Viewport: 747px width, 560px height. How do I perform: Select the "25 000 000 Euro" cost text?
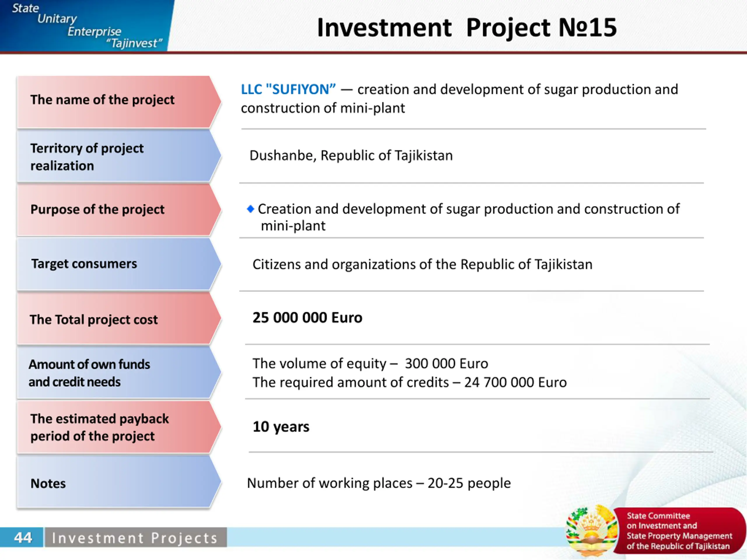click(x=307, y=318)
